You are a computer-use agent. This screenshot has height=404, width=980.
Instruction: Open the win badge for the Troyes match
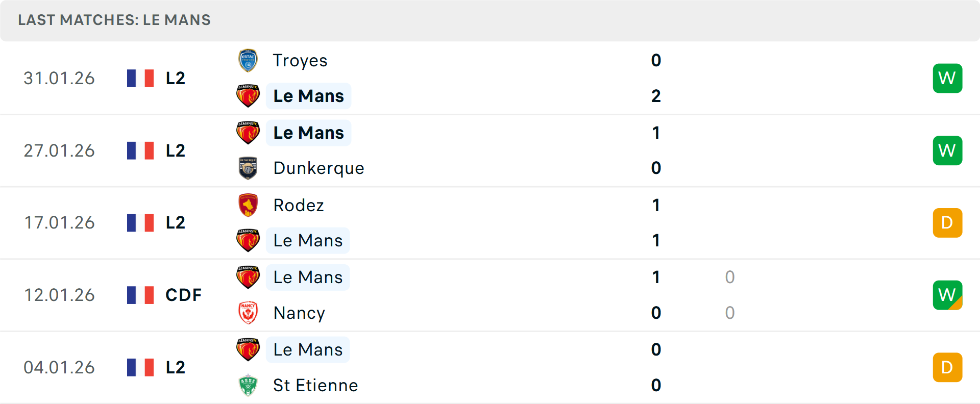(947, 78)
